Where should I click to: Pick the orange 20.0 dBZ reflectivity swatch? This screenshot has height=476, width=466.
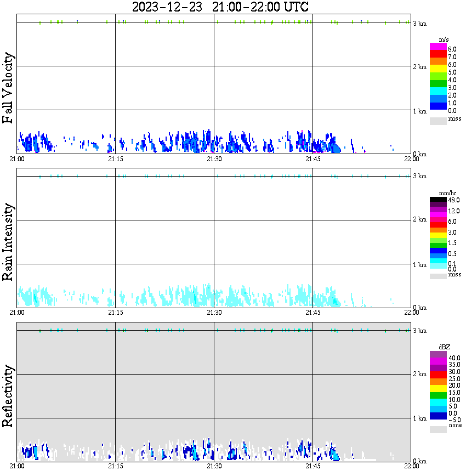(438, 382)
